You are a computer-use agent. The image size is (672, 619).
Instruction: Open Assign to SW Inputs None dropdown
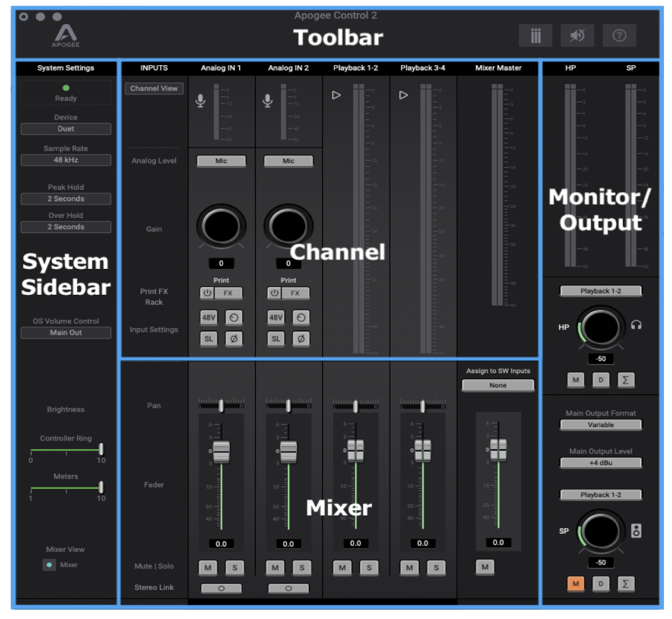(498, 385)
